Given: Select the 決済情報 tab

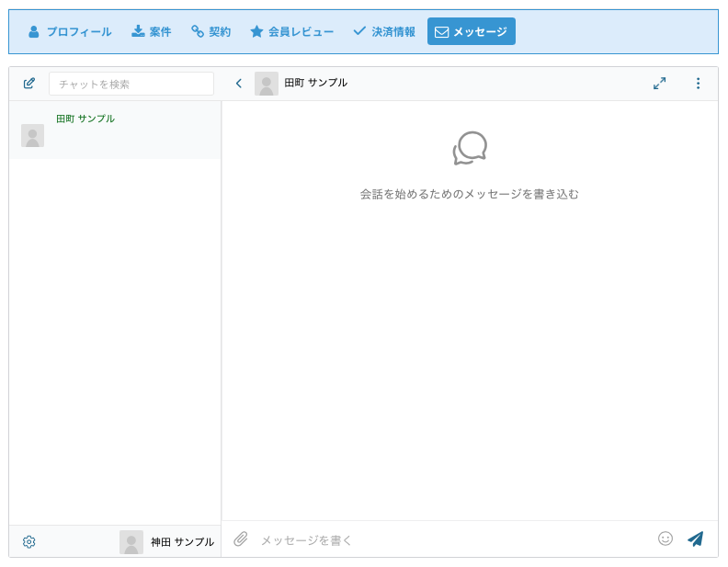Looking at the screenshot, I should pos(384,31).
